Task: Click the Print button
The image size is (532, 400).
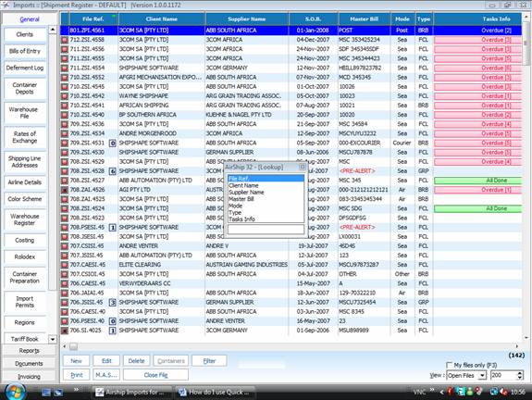Action: 77,375
